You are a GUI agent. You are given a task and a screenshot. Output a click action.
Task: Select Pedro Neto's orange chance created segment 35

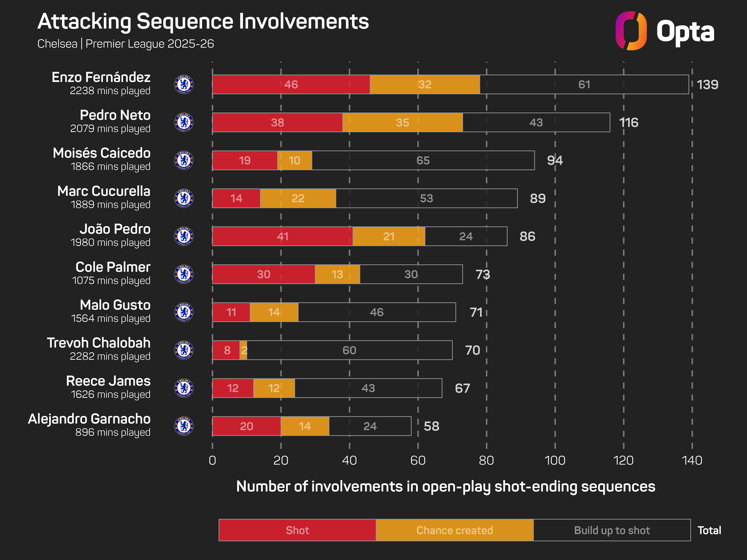(402, 122)
